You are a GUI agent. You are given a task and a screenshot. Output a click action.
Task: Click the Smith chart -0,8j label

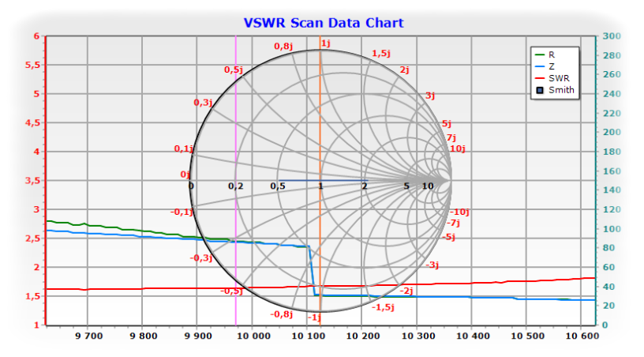(281, 314)
